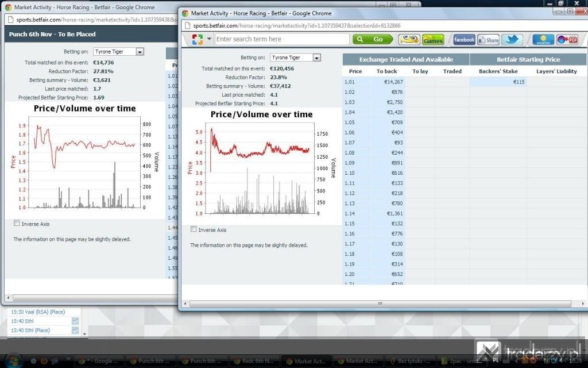This screenshot has height=368, width=588.
Task: Click back window horizontal scrollbar left arrow
Action: (x=8, y=298)
